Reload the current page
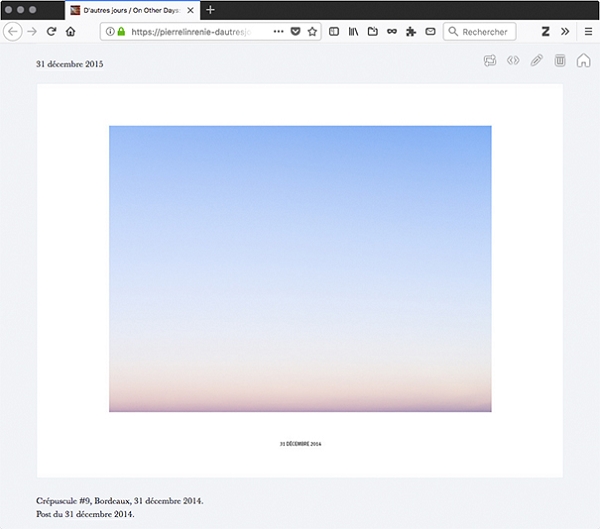Viewport: 600px width, 529px height. [x=51, y=32]
